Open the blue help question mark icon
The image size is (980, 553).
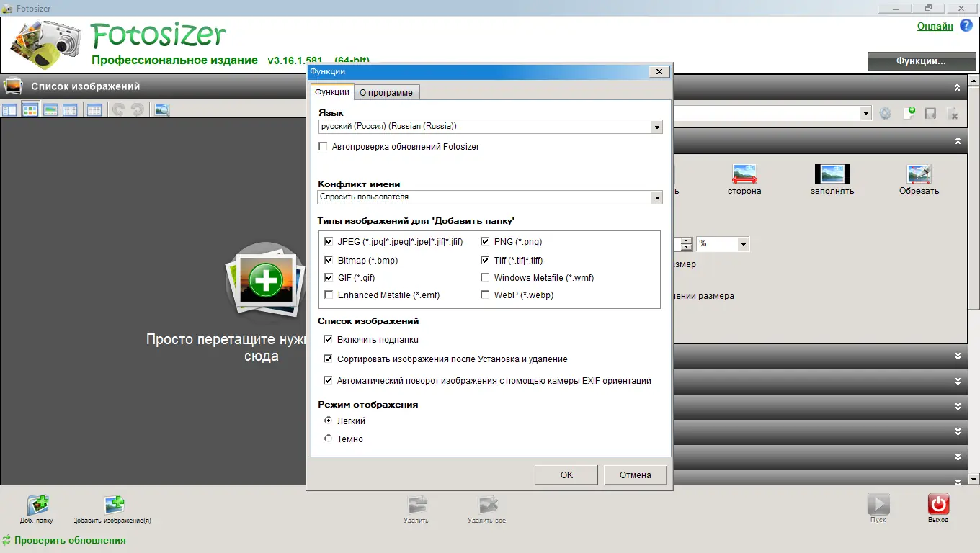tap(966, 26)
